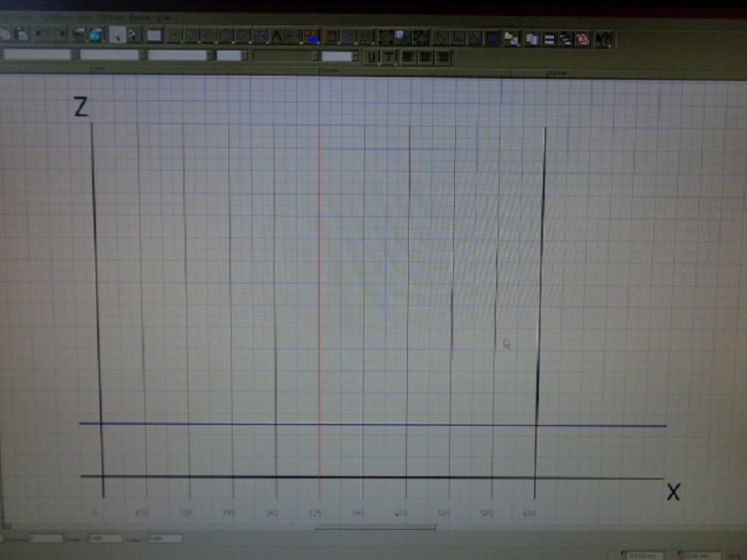This screenshot has height=560, width=747.
Task: Open the second dropdown in formatting row
Action: coord(111,55)
